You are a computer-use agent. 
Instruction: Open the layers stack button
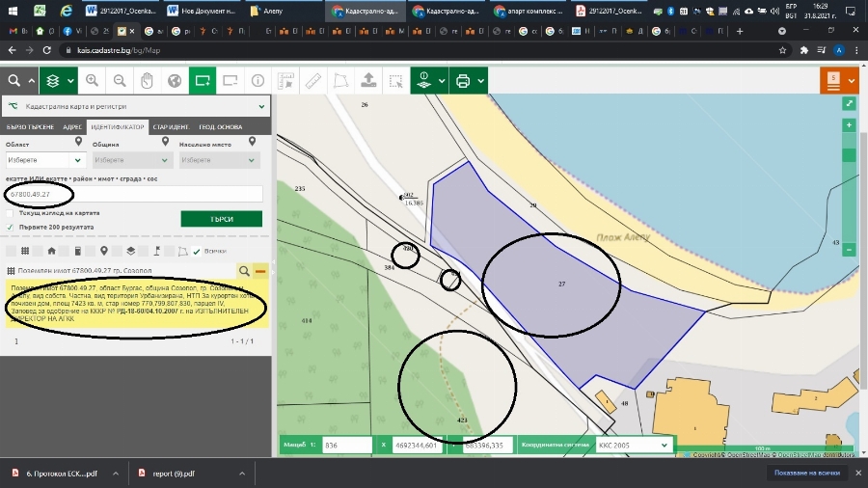53,81
